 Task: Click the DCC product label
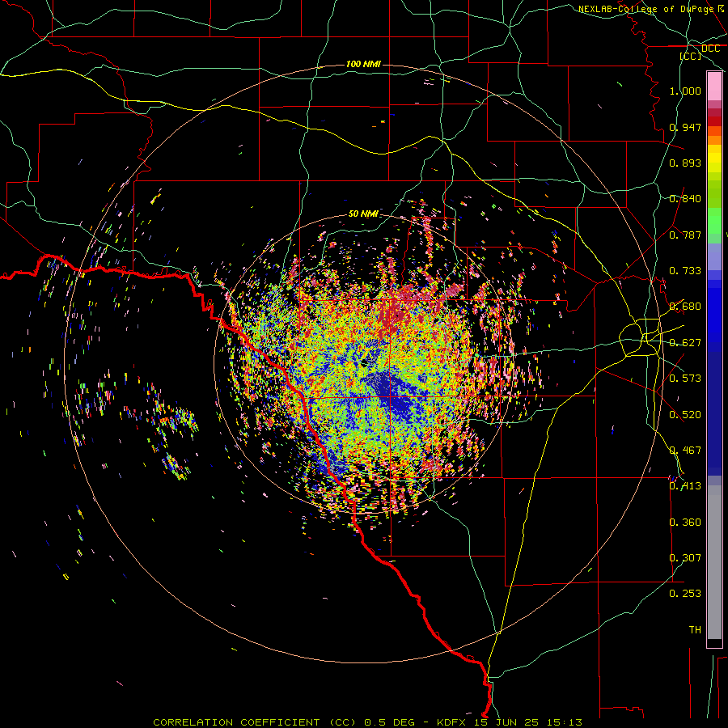710,49
